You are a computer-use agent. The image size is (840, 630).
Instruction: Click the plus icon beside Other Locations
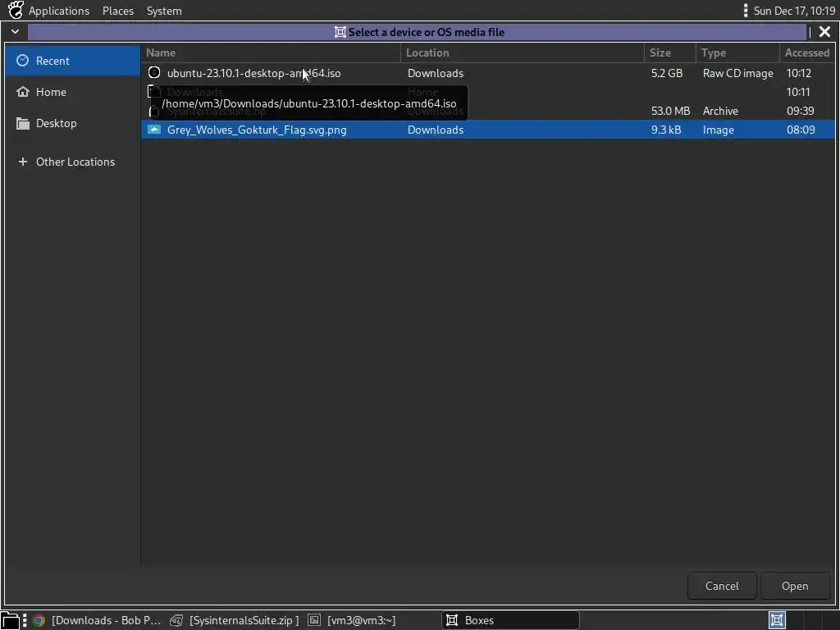pos(22,162)
